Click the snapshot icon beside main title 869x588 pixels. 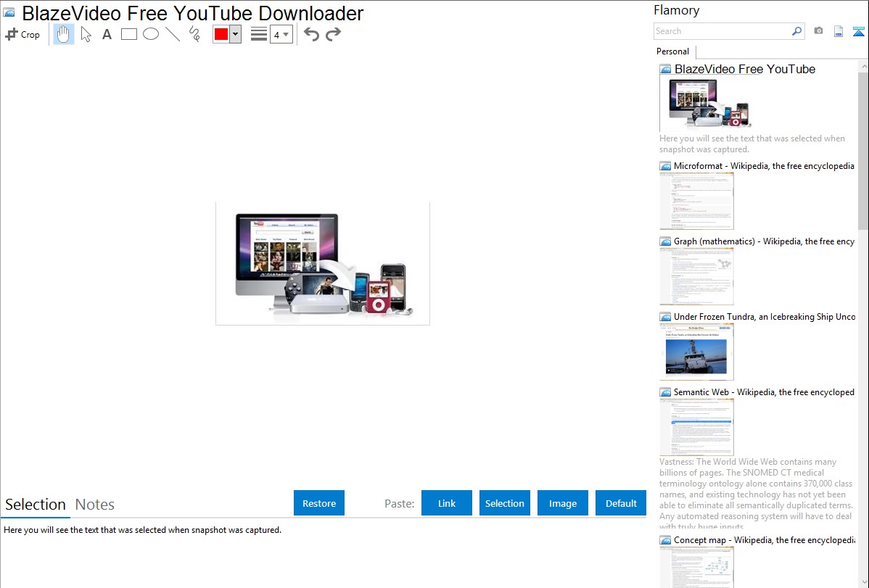9,12
